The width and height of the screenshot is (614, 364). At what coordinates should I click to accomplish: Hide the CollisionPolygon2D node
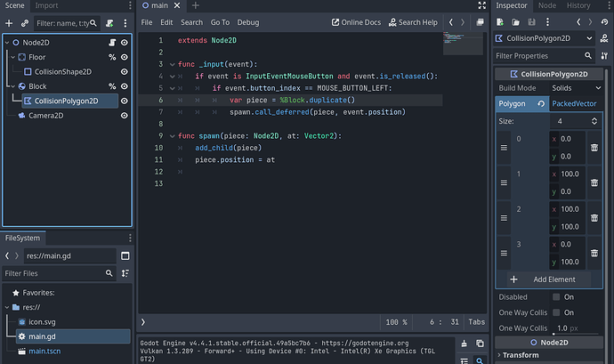pos(124,101)
